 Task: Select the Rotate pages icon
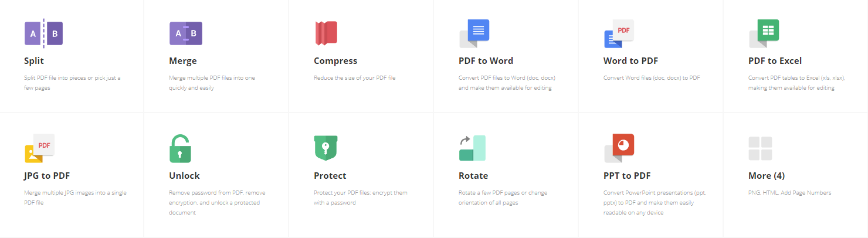pyautogui.click(x=472, y=148)
